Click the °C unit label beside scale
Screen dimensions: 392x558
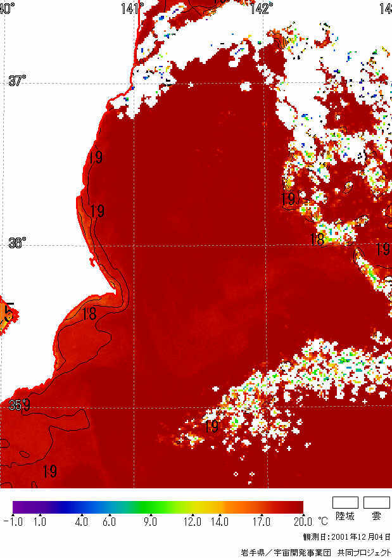click(x=322, y=521)
